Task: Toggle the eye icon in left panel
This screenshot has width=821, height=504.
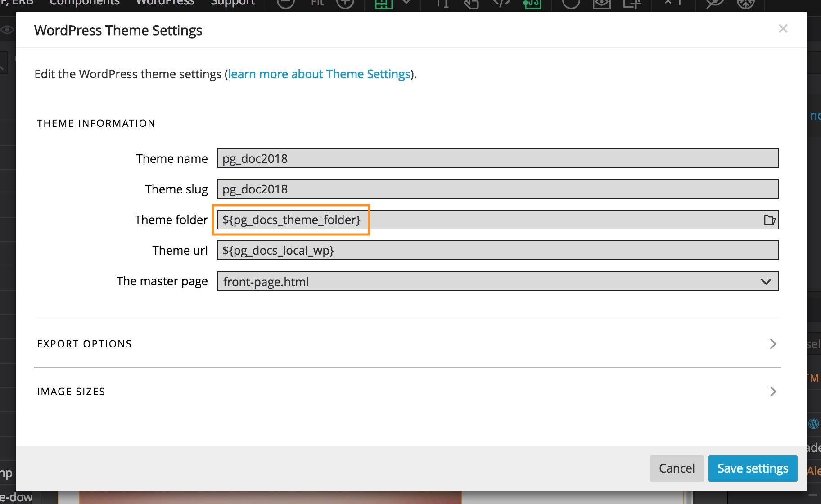Action: [x=7, y=30]
